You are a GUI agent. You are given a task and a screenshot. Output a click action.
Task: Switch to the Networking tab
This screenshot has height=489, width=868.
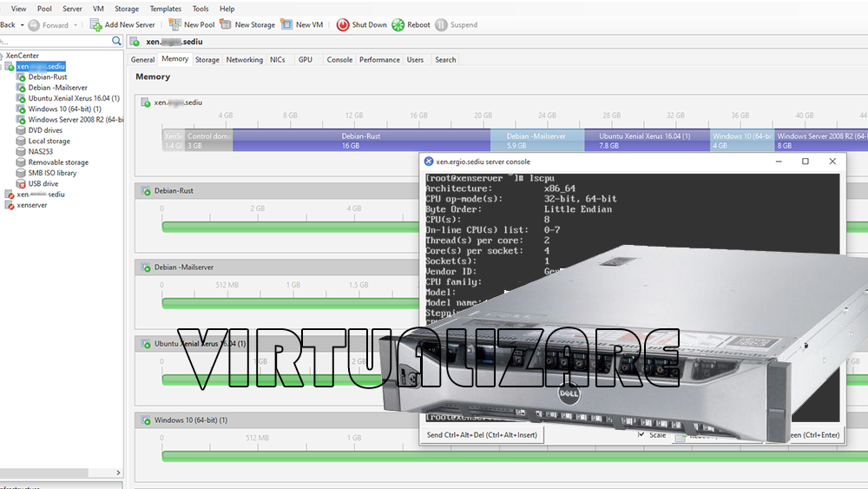(244, 60)
